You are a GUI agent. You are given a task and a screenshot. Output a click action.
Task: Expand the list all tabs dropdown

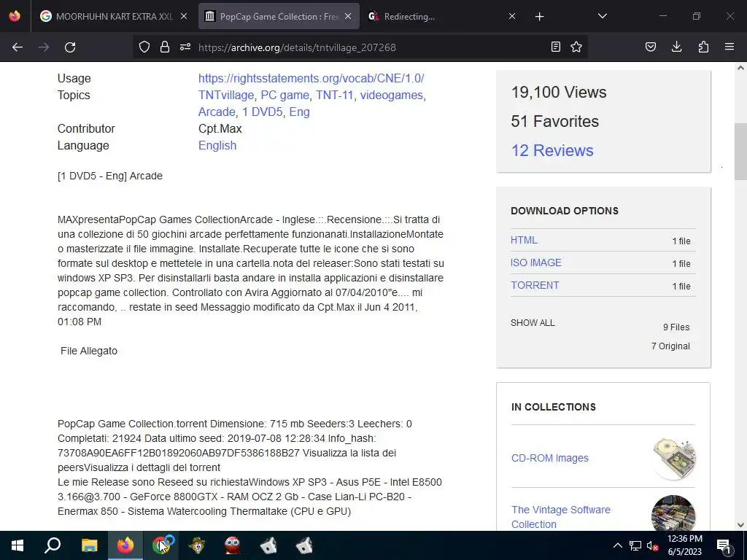pyautogui.click(x=602, y=16)
